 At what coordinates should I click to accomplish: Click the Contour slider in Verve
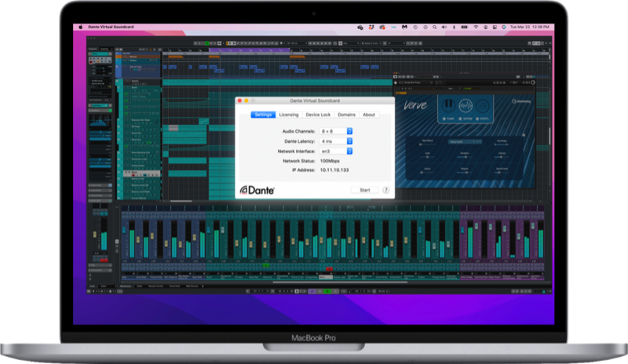click(502, 157)
